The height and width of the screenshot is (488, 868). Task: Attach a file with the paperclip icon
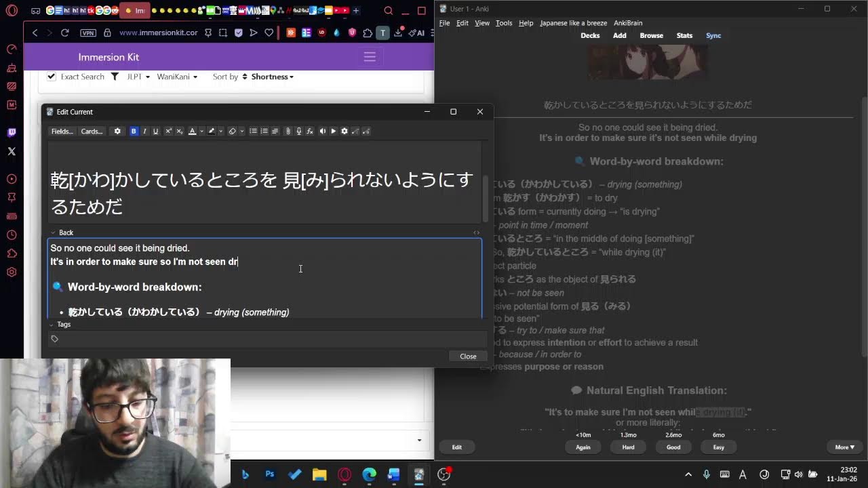(x=288, y=131)
